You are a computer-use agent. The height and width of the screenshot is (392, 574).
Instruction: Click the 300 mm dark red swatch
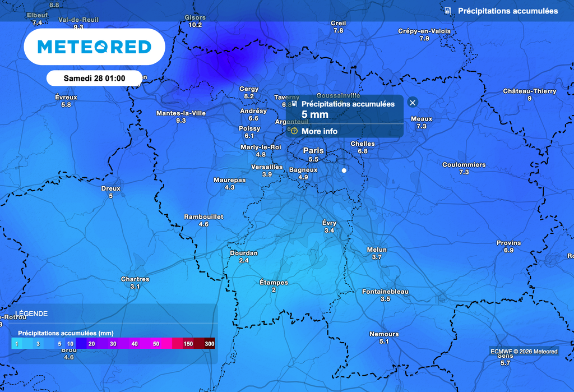click(210, 344)
